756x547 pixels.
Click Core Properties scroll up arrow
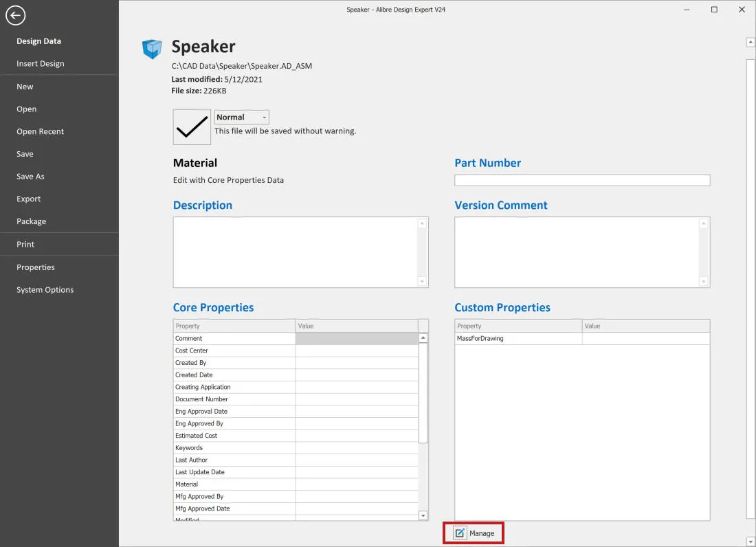click(423, 338)
